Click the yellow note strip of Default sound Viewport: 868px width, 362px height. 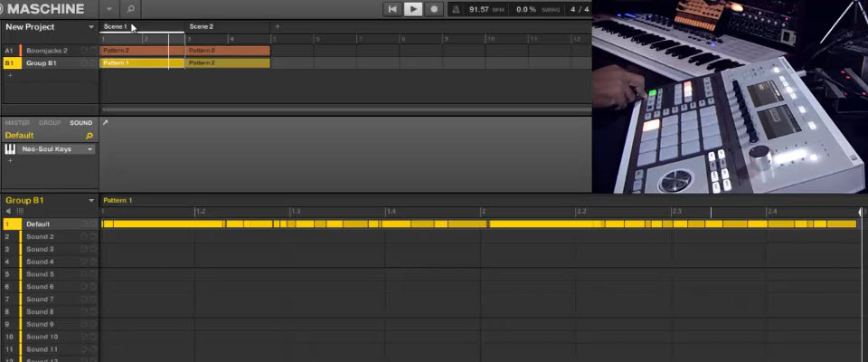[x=479, y=224]
